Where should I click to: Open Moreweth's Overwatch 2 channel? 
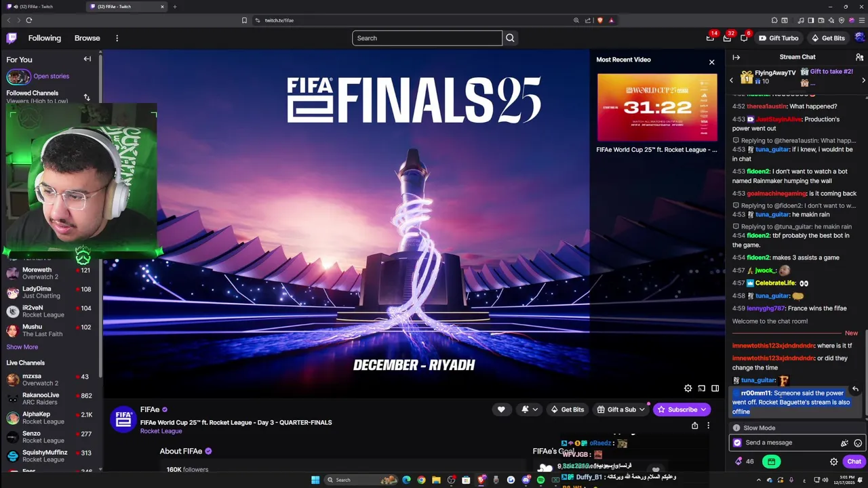[50, 273]
